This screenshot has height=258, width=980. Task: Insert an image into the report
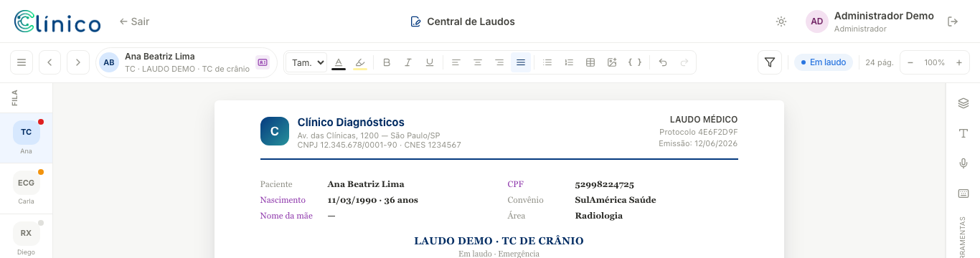coord(612,62)
